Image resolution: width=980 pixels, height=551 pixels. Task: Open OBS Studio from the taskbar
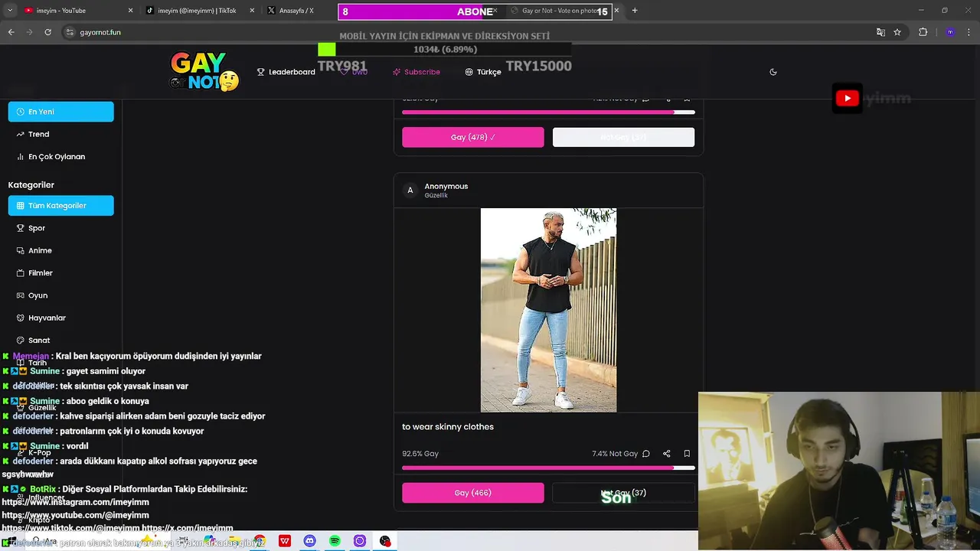click(x=385, y=541)
